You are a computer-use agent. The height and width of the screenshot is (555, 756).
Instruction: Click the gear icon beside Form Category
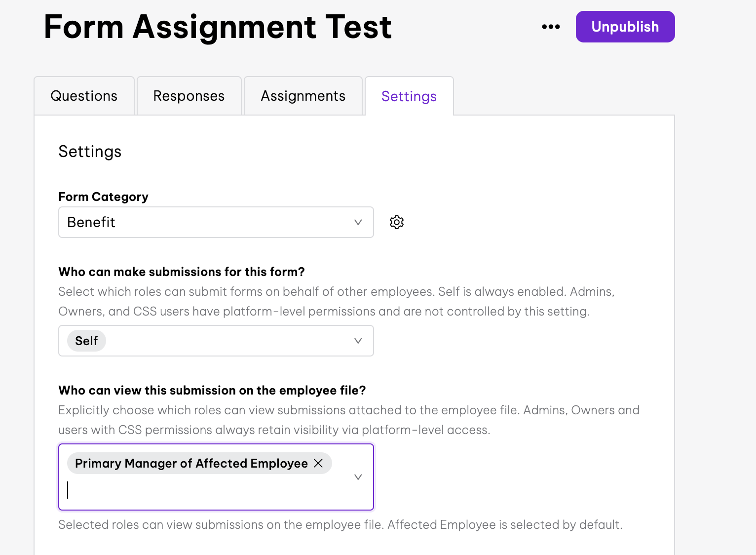[x=397, y=222]
